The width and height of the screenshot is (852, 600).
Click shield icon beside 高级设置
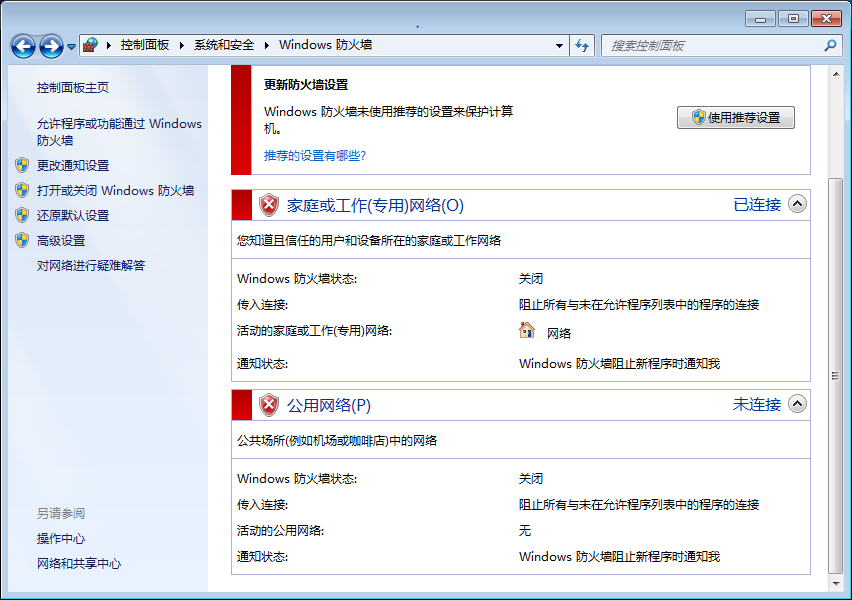coord(22,240)
